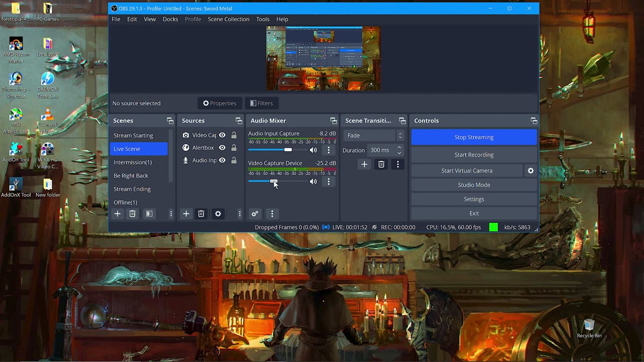Click the camera icon of Video Capture source
The width and height of the screenshot is (644, 362).
(x=186, y=135)
